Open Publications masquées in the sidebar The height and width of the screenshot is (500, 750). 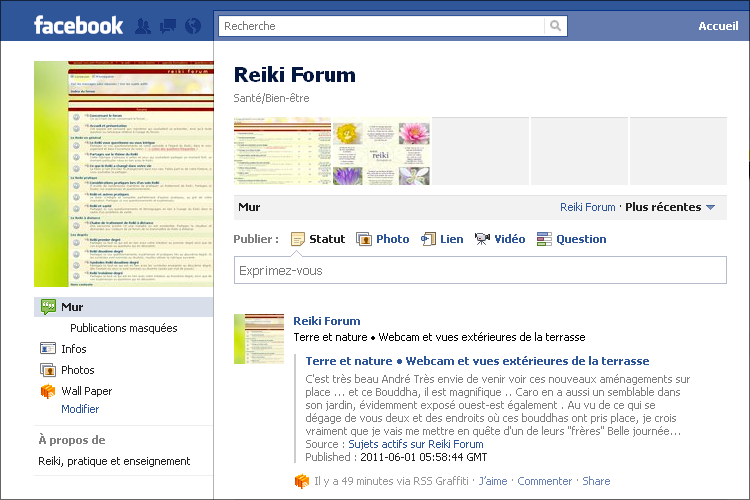click(x=123, y=328)
